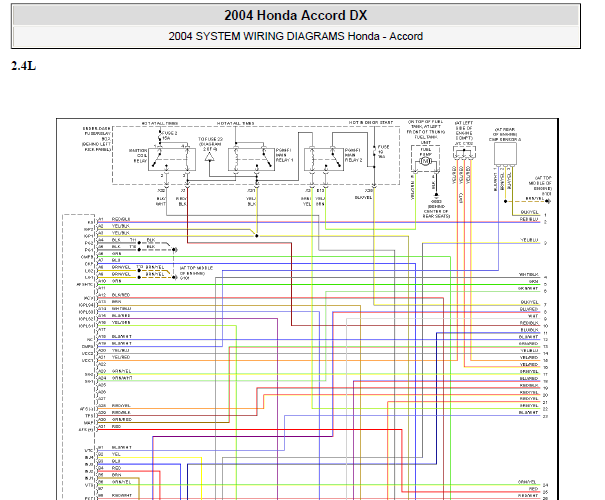
Task: Click the CMP sensor A component box
Action: [505, 154]
